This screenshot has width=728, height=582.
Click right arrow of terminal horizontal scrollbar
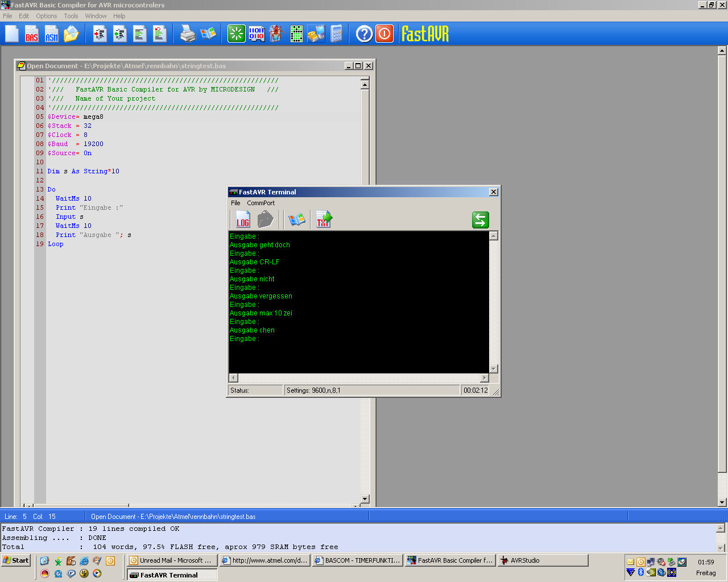pyautogui.click(x=485, y=378)
